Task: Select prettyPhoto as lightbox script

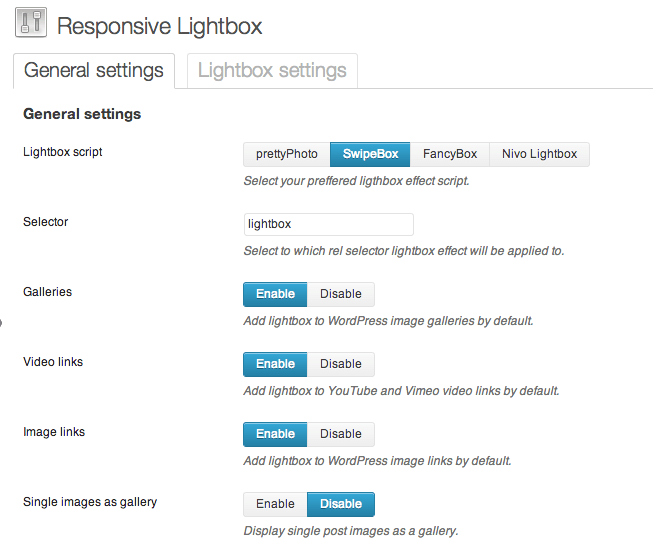Action: pyautogui.click(x=287, y=154)
